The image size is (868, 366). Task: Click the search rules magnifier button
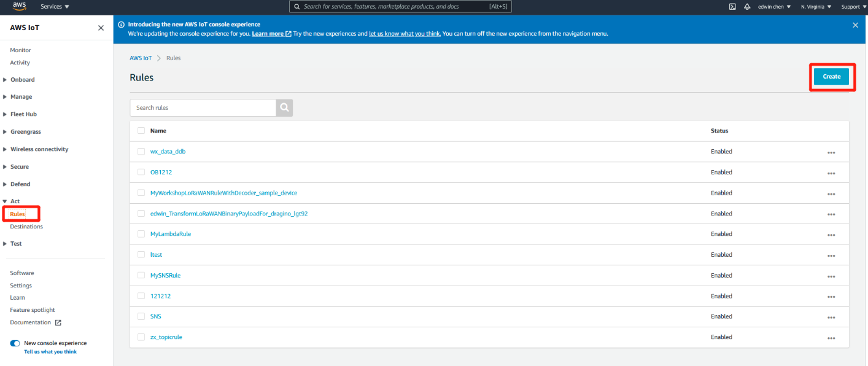click(284, 107)
